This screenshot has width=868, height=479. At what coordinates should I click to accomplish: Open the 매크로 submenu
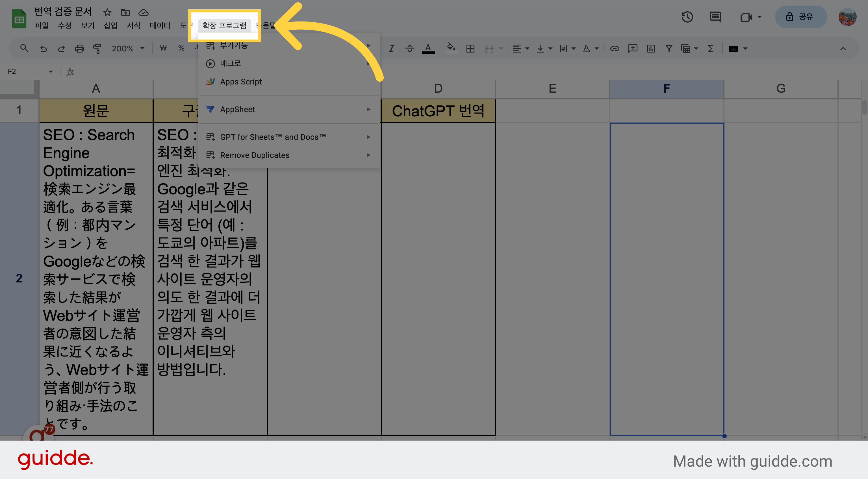289,63
